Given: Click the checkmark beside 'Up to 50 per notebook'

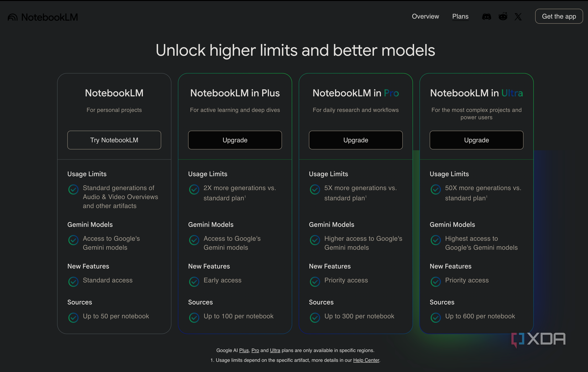Looking at the screenshot, I should click(x=73, y=317).
